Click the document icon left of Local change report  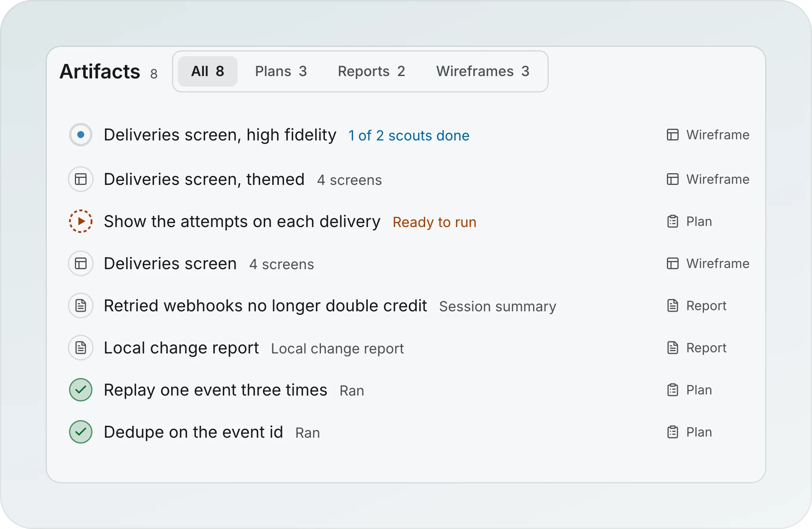pos(81,348)
